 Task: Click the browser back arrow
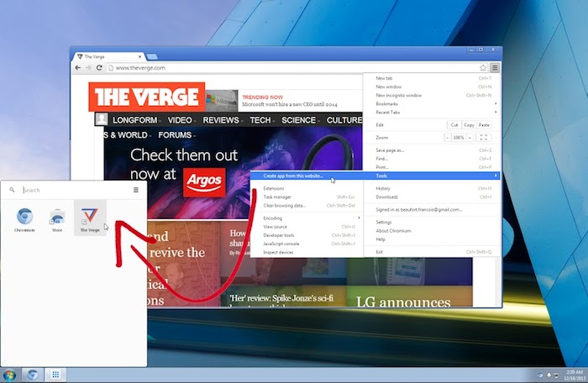[77, 68]
